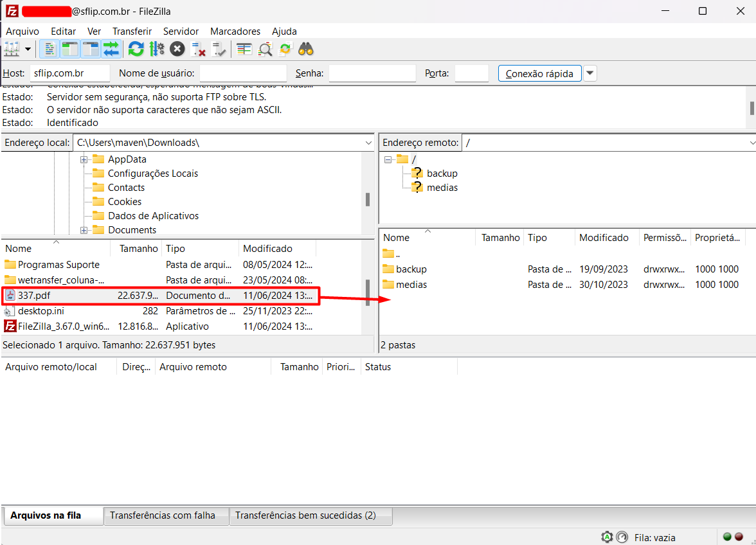Toggle synchronized browsing
756x545 pixels.
(x=285, y=49)
